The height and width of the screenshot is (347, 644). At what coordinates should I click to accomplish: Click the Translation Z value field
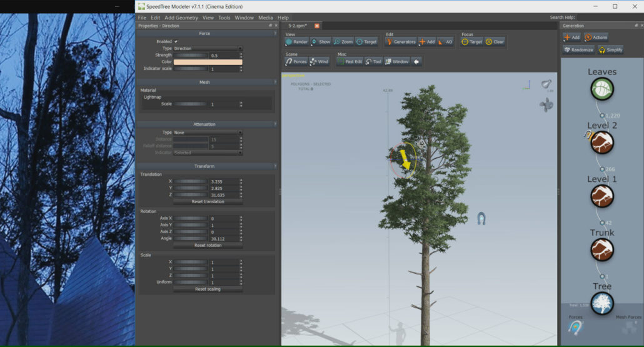pyautogui.click(x=224, y=194)
